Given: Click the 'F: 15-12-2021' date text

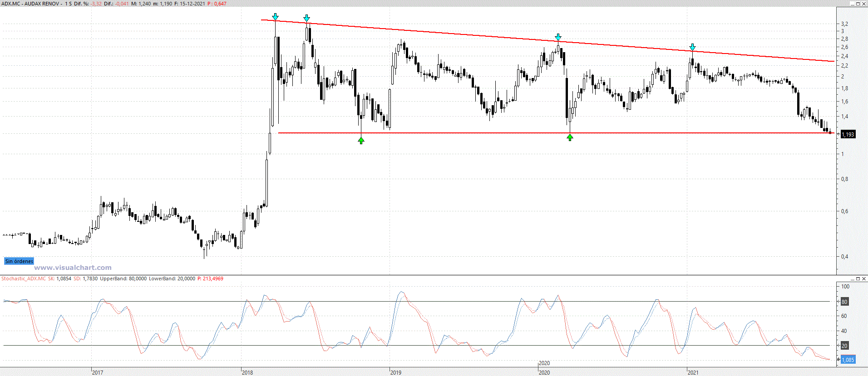Looking at the screenshot, I should point(190,4).
